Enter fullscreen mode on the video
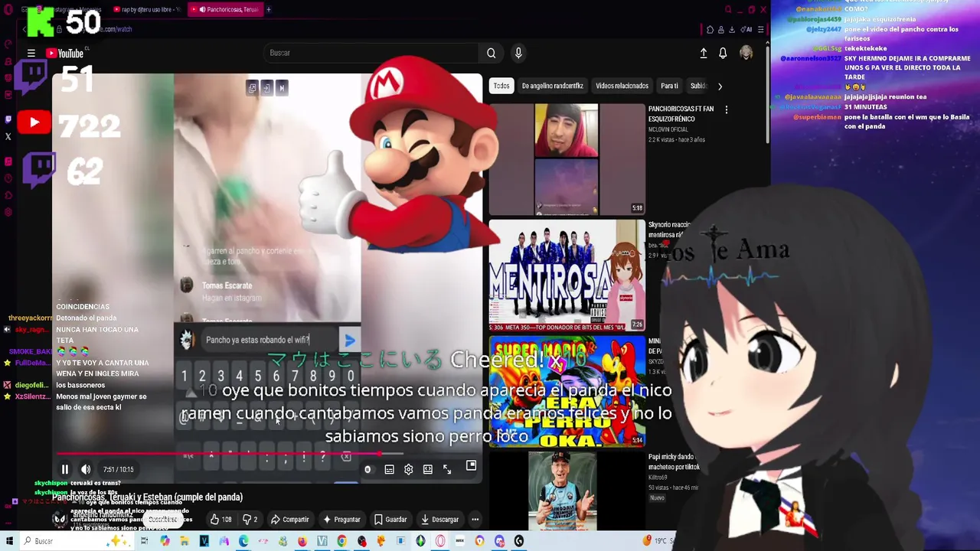Image resolution: width=980 pixels, height=551 pixels. coord(447,469)
